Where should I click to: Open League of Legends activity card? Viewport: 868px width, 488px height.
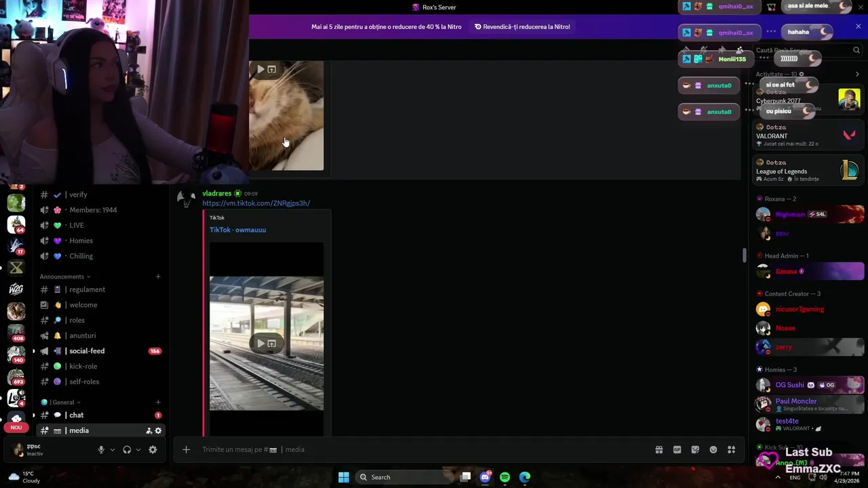pyautogui.click(x=808, y=170)
